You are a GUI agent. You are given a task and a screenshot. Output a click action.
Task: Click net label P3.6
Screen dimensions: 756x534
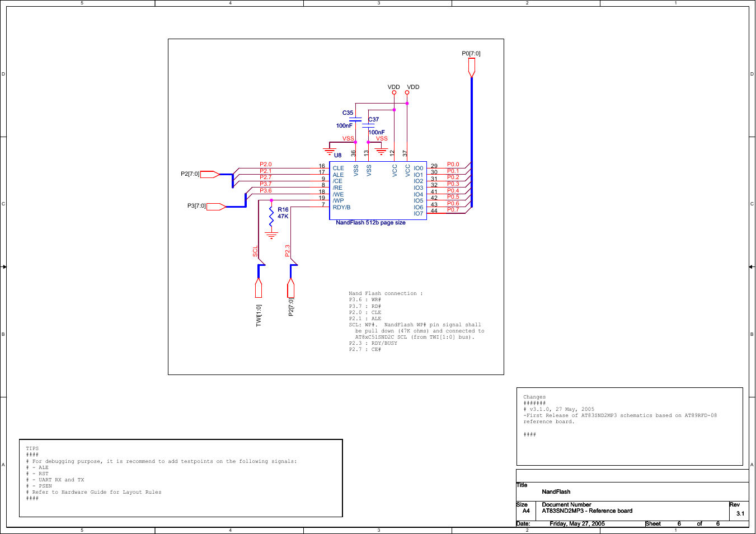pyautogui.click(x=266, y=190)
